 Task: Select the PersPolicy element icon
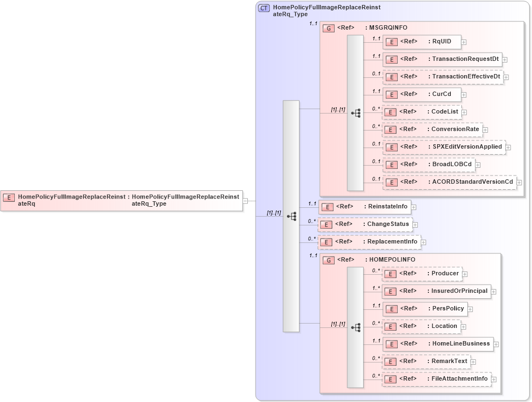click(x=390, y=308)
